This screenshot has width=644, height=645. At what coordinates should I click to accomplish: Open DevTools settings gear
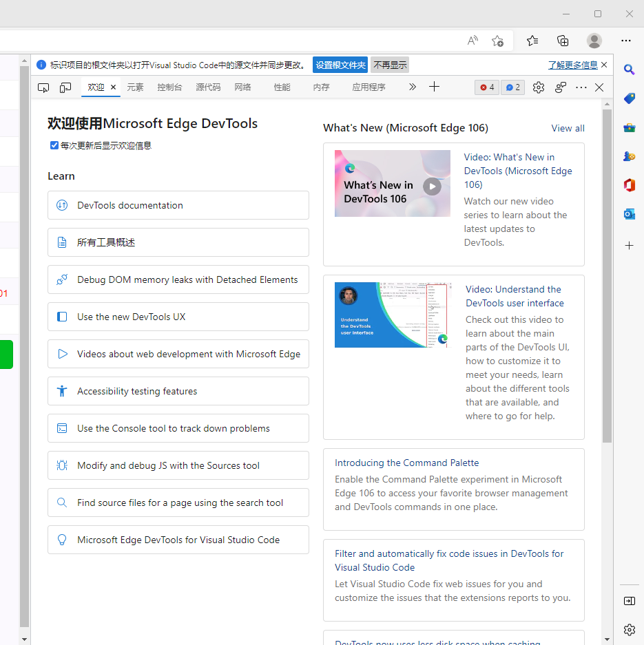[x=538, y=87]
